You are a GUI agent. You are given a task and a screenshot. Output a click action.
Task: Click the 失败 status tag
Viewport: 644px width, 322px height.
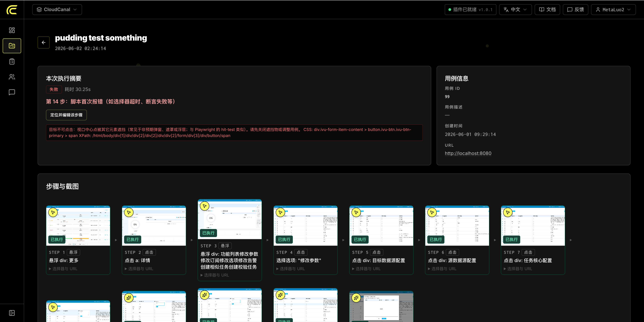click(54, 89)
